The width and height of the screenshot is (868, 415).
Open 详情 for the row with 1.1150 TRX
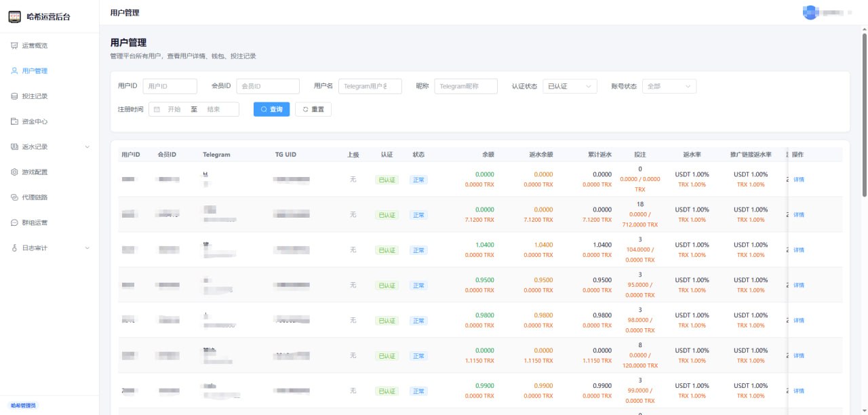pos(799,356)
